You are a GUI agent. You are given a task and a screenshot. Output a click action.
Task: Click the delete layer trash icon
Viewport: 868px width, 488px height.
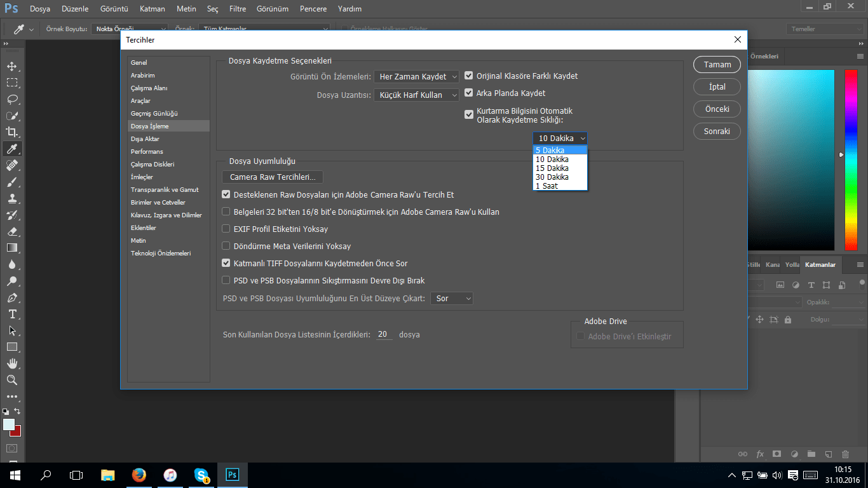pos(845,454)
